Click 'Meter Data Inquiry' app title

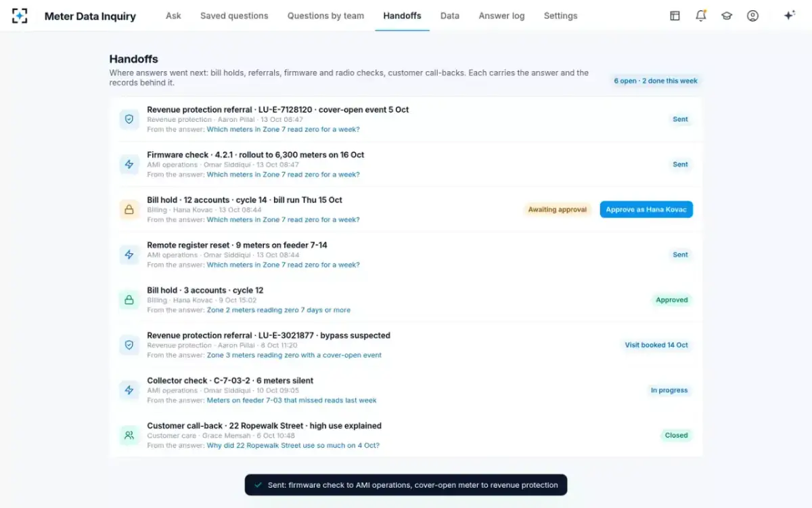90,16
